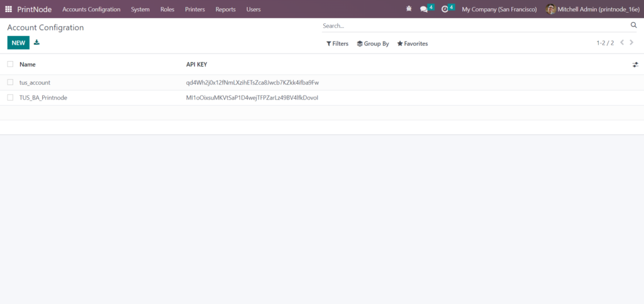Open the TUS_BA_Printnode record

pos(43,98)
